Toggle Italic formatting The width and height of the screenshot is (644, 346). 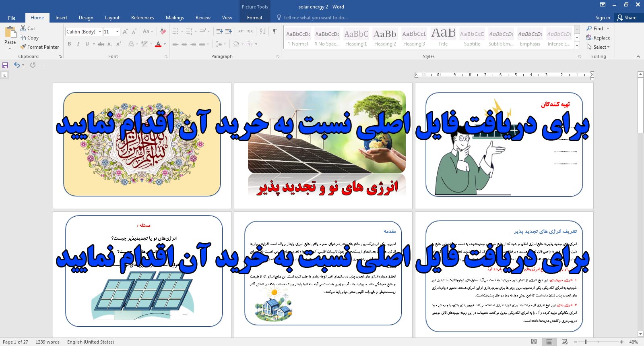coord(78,44)
